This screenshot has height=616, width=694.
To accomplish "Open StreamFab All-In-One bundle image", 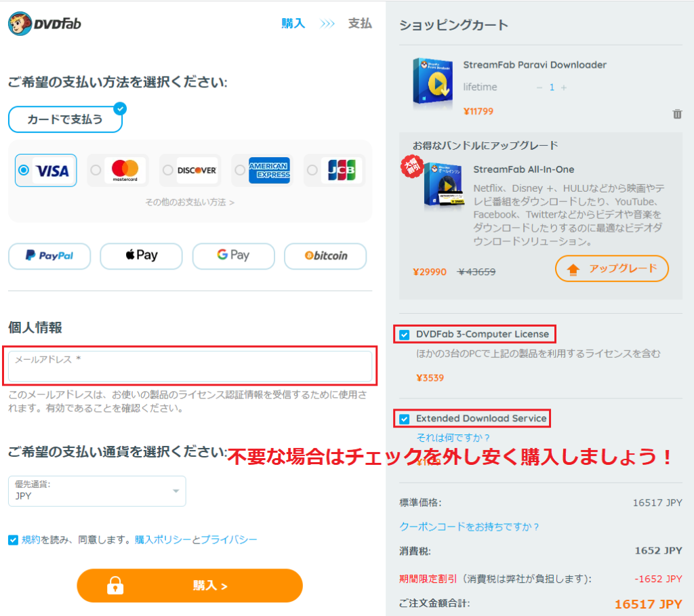I will click(x=443, y=185).
